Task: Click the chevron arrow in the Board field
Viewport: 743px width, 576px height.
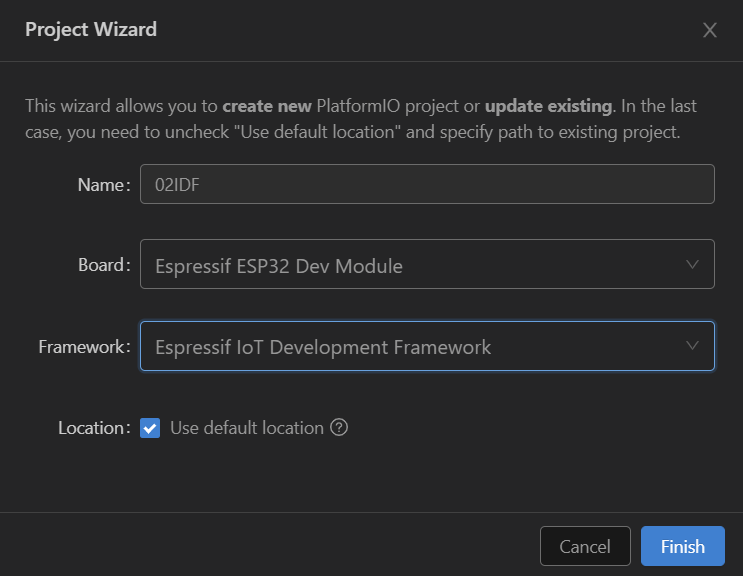Action: (692, 265)
